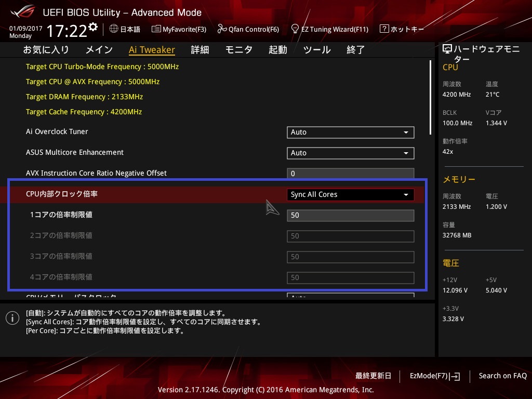Click the 01/09/2017 date
The image size is (532, 399).
click(x=26, y=29)
